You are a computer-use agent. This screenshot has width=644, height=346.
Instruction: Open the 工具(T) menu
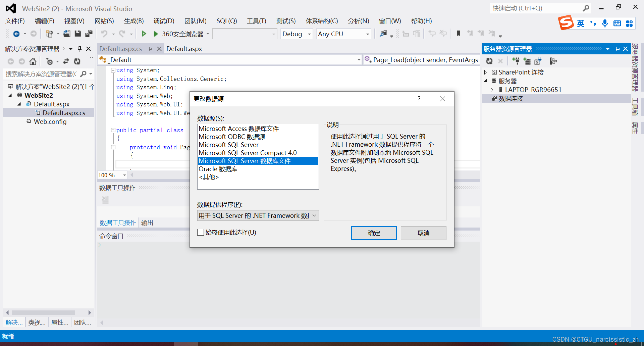click(x=257, y=21)
